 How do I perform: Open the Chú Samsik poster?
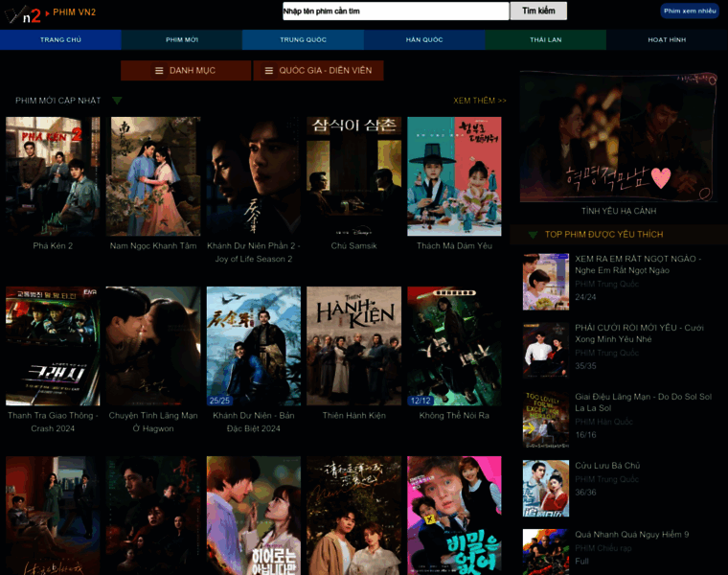click(353, 176)
